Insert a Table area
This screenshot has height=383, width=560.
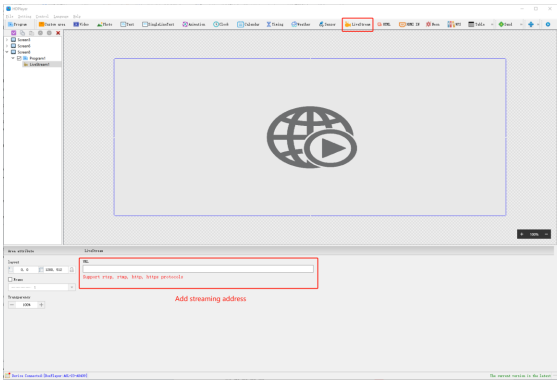click(x=476, y=24)
